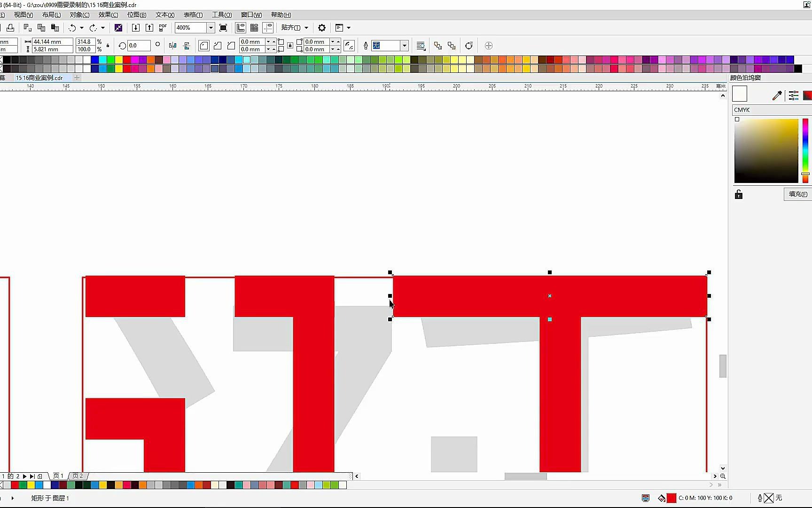Click the outline pen icon in status bar

pyautogui.click(x=760, y=498)
